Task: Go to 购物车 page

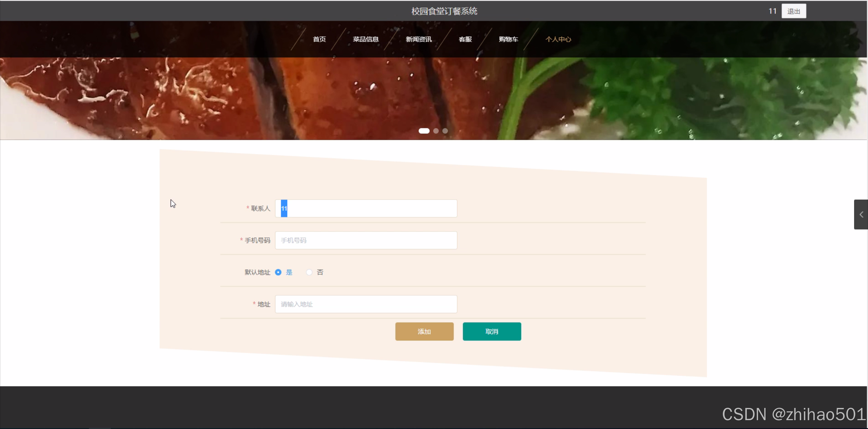Action: pyautogui.click(x=508, y=39)
